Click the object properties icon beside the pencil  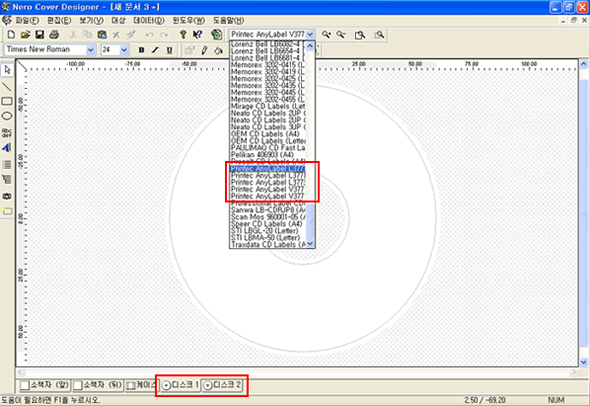click(189, 50)
